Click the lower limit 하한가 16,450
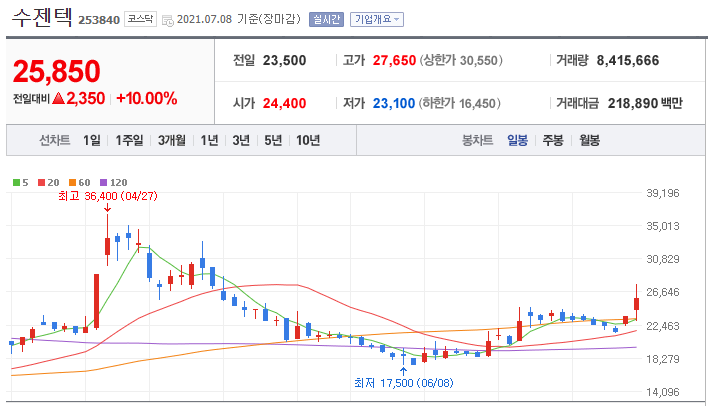This screenshot has width=708, height=406. 459,103
